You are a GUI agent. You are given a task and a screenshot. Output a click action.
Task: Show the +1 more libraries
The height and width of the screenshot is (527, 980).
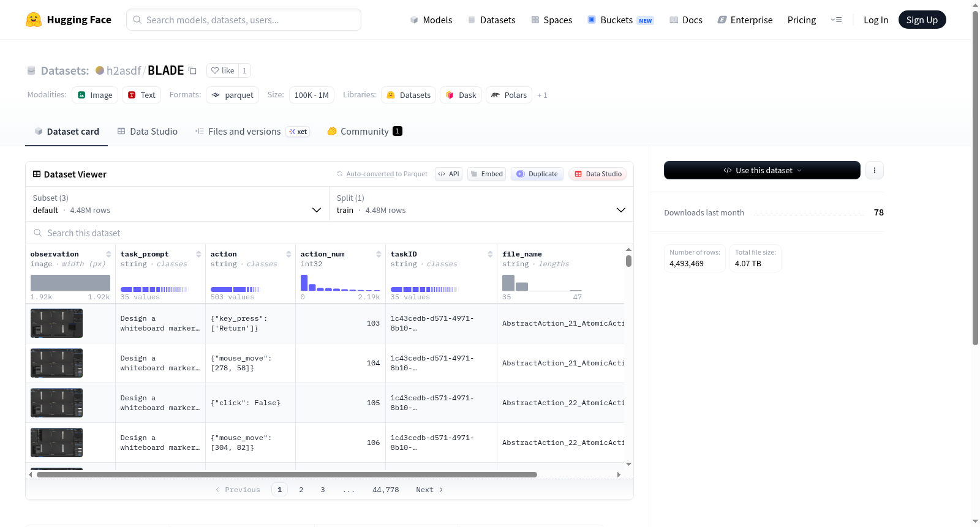(x=542, y=95)
